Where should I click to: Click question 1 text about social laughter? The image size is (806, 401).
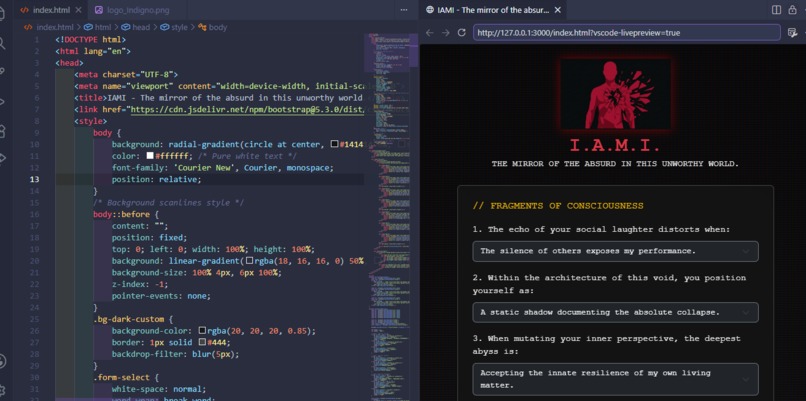(x=601, y=229)
